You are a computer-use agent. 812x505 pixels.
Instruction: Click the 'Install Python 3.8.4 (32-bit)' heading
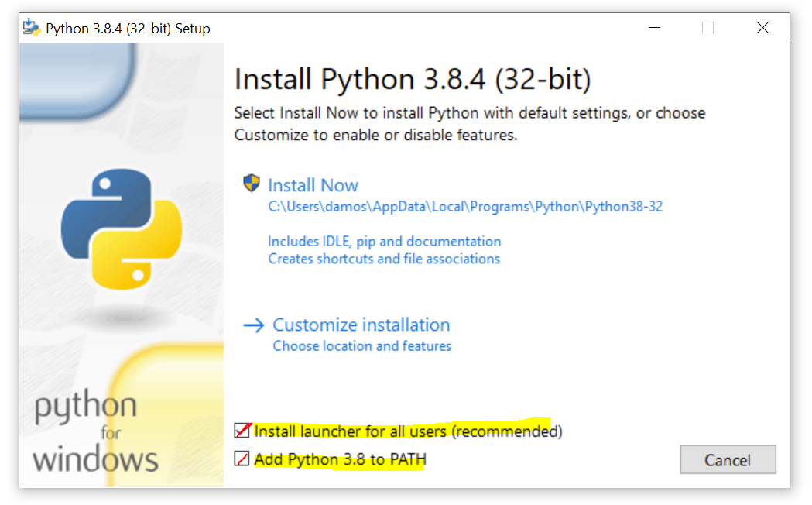413,79
